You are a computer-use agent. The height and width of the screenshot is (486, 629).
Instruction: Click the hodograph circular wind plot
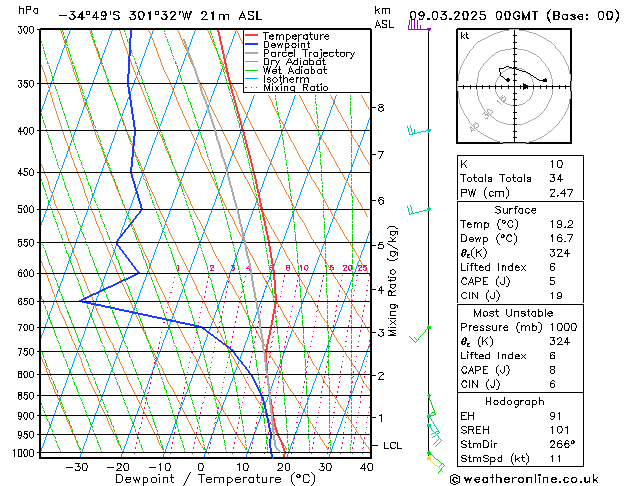[514, 86]
